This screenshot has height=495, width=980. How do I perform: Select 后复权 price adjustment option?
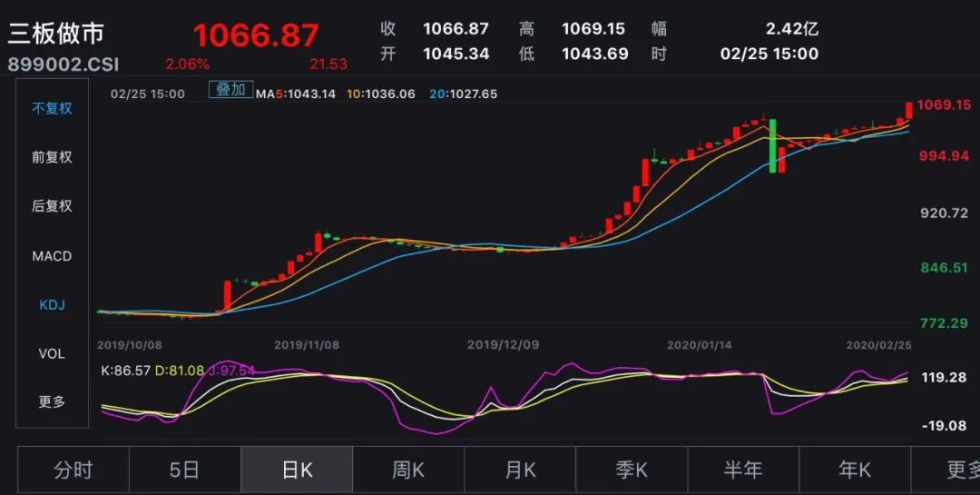(52, 206)
